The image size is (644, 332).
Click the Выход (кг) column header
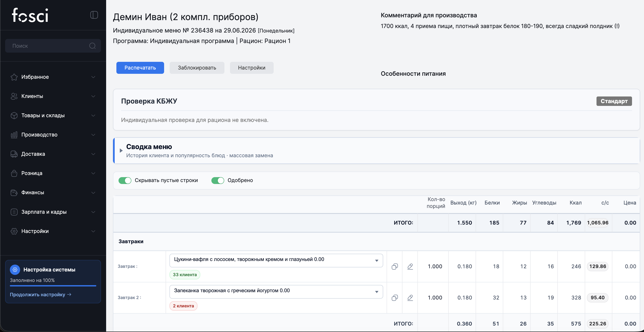463,203
